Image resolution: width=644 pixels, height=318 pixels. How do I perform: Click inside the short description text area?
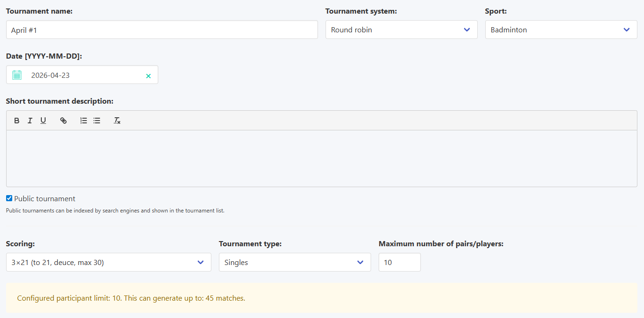(x=322, y=159)
